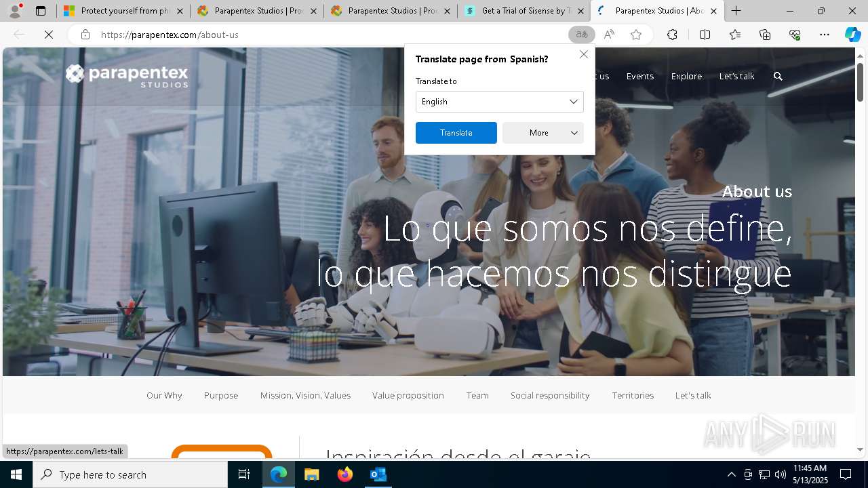This screenshot has height=488, width=868.
Task: Open the Collections icon
Action: pos(765,35)
